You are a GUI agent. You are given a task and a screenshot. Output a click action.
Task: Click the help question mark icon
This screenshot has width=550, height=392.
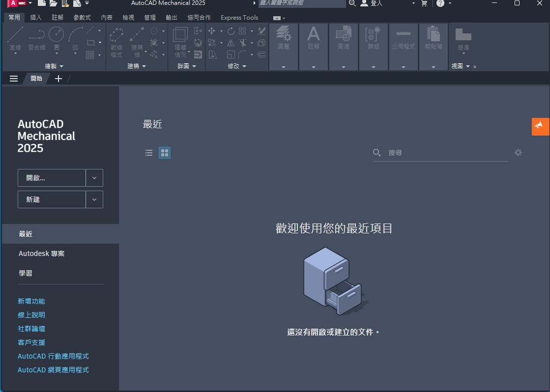(440, 3)
